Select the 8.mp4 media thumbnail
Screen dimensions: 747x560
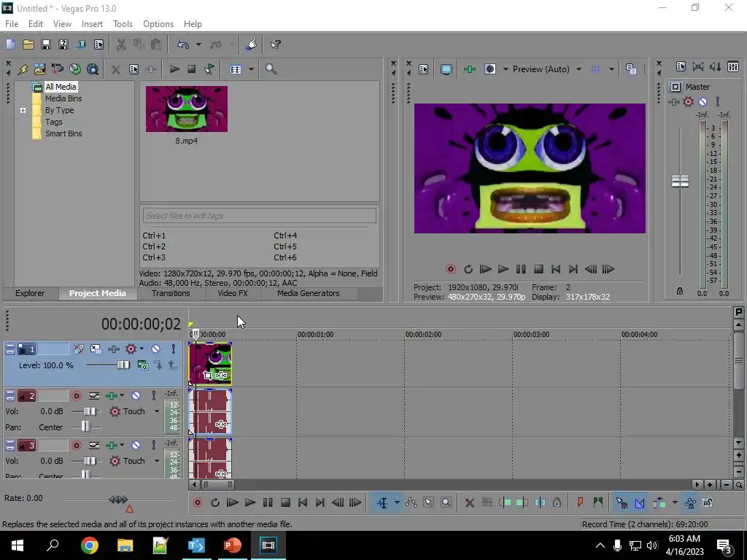coord(187,109)
